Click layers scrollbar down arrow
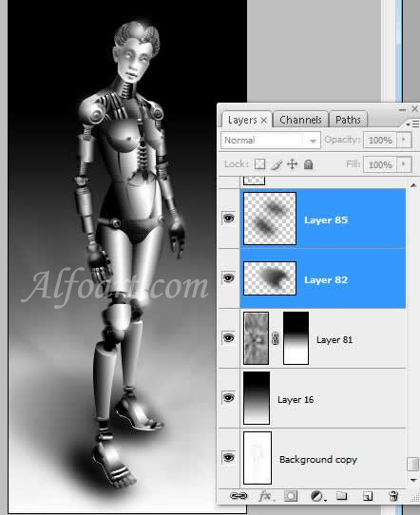 [x=413, y=481]
